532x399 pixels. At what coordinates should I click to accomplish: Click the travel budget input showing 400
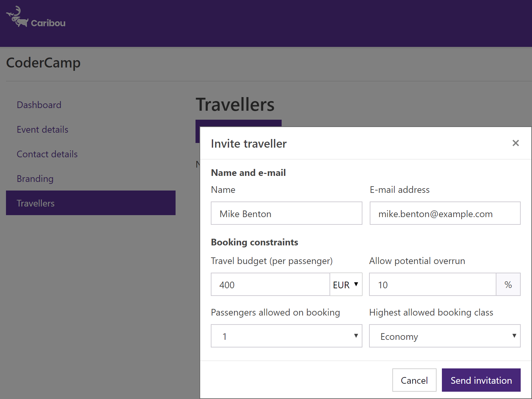tap(270, 284)
